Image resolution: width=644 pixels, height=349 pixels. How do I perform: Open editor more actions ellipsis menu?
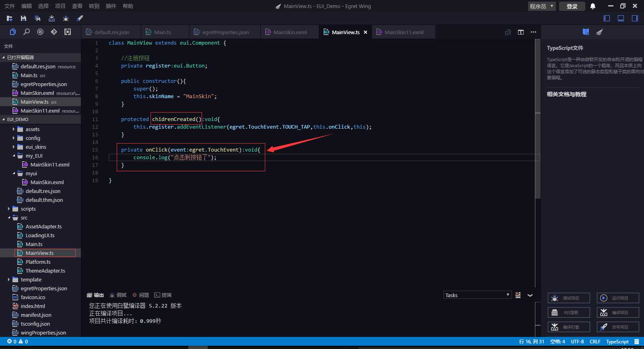pos(533,32)
